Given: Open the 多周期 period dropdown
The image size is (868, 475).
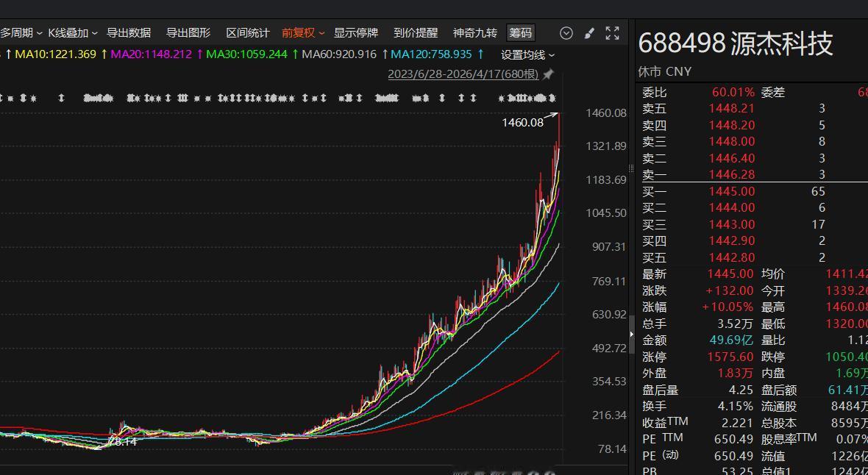Looking at the screenshot, I should tap(18, 32).
